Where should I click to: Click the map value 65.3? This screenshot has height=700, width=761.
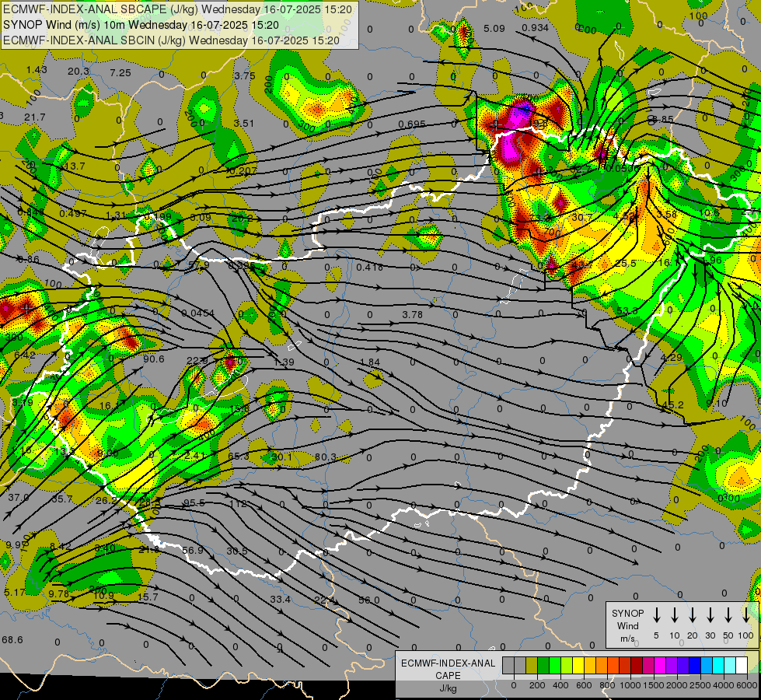click(239, 456)
